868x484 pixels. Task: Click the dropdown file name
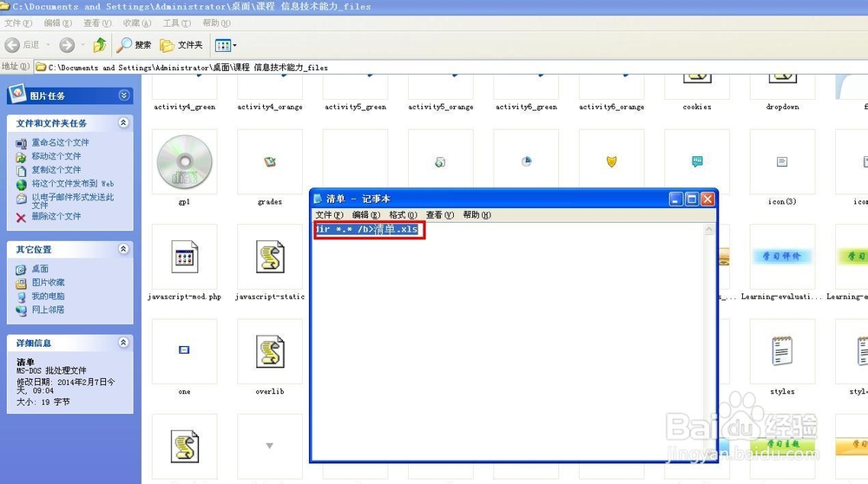(782, 107)
